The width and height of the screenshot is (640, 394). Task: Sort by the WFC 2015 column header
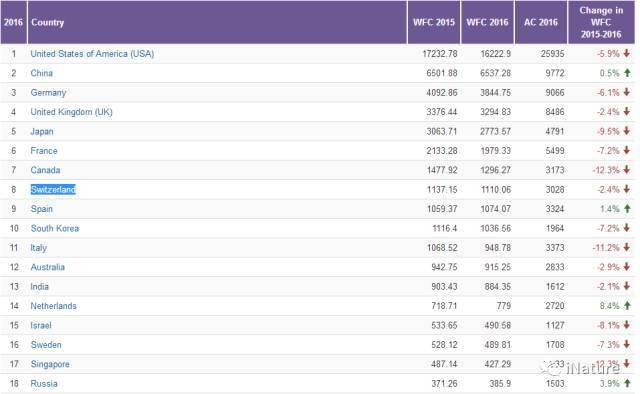pos(434,22)
